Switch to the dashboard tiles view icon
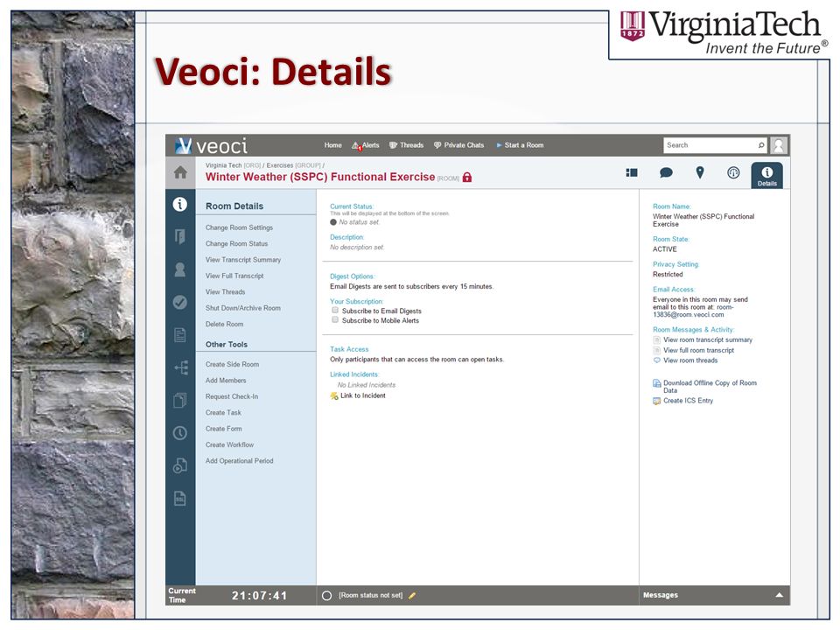 pyautogui.click(x=632, y=172)
